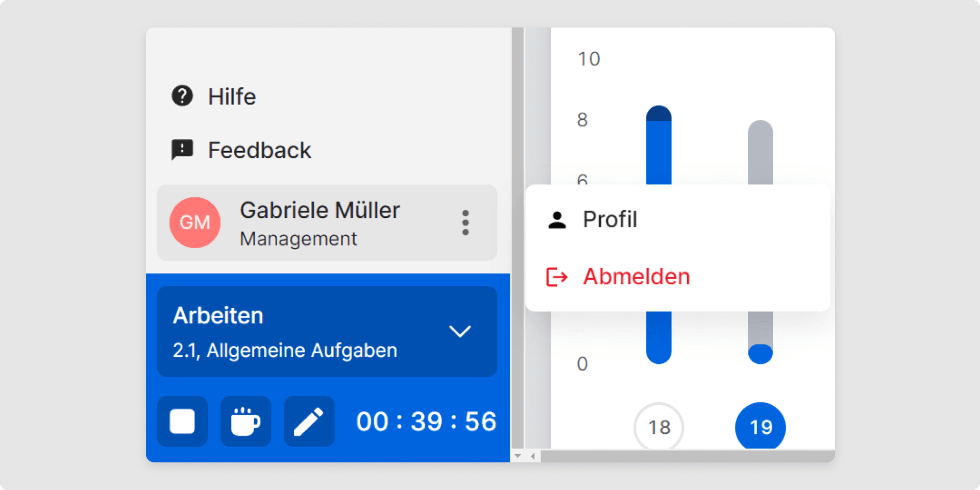
Task: Select day 19 in the chart
Action: click(760, 427)
